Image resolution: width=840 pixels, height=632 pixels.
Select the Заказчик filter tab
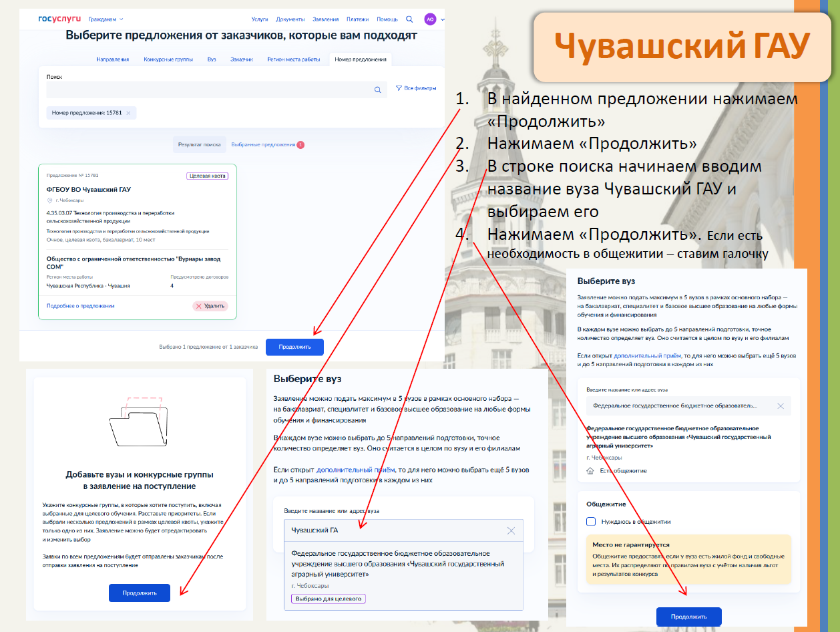(242, 59)
